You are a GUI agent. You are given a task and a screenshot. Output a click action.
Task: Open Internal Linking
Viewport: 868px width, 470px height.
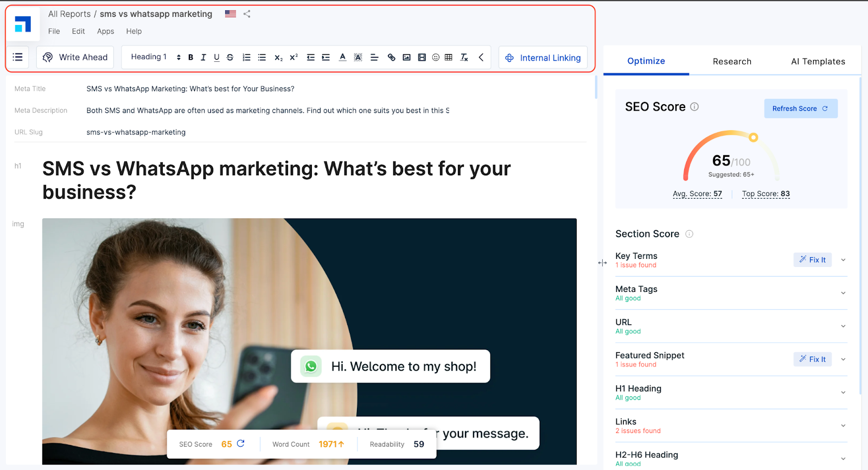(543, 58)
